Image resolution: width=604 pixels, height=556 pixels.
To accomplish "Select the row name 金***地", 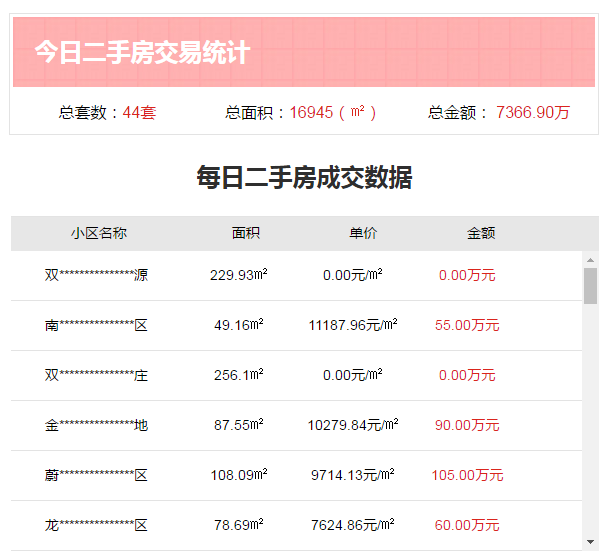I will click(96, 425).
